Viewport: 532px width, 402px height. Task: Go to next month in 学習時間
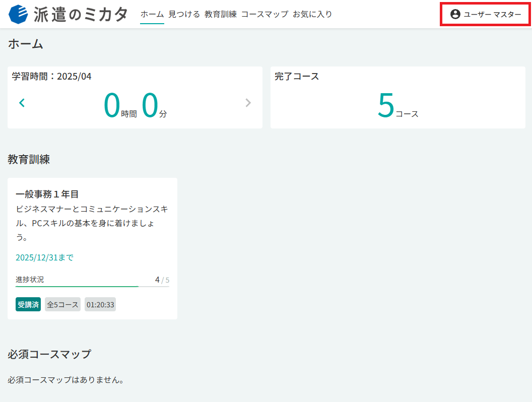pyautogui.click(x=248, y=103)
